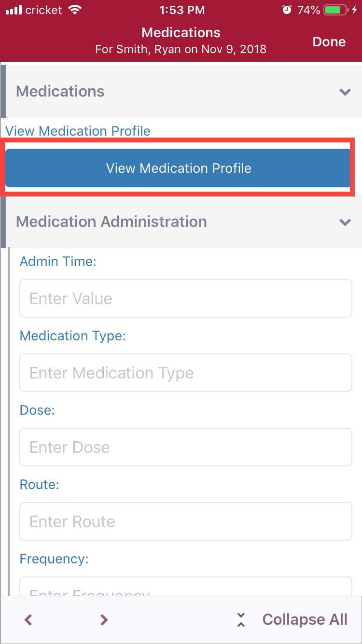Tap the Wi-Fi status icon
This screenshot has width=362, height=644.
75,10
